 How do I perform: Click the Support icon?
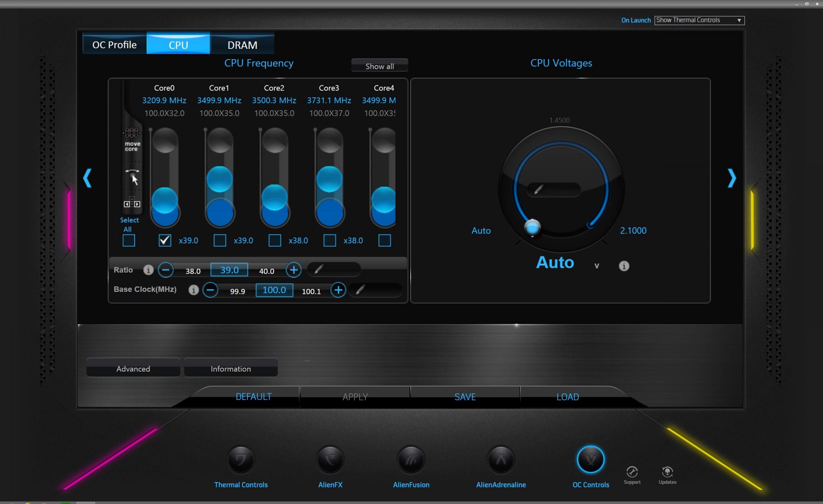pyautogui.click(x=632, y=472)
